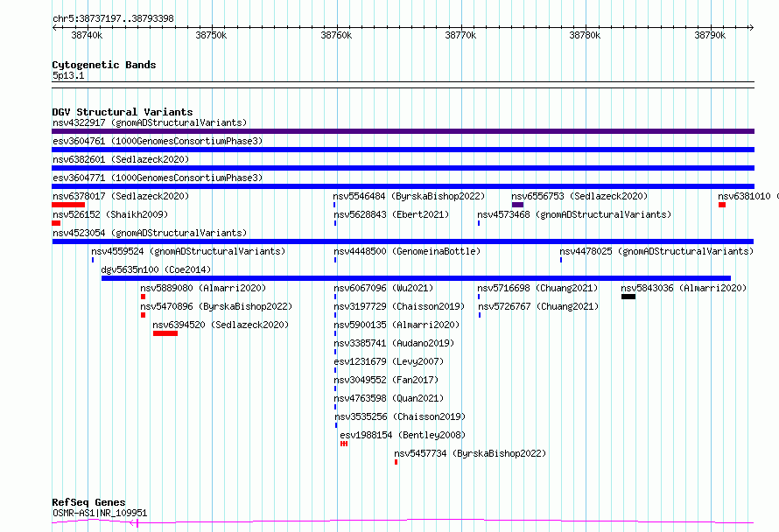Click the 38740k ruler position
Screen dimensions: 779x532
click(x=87, y=35)
